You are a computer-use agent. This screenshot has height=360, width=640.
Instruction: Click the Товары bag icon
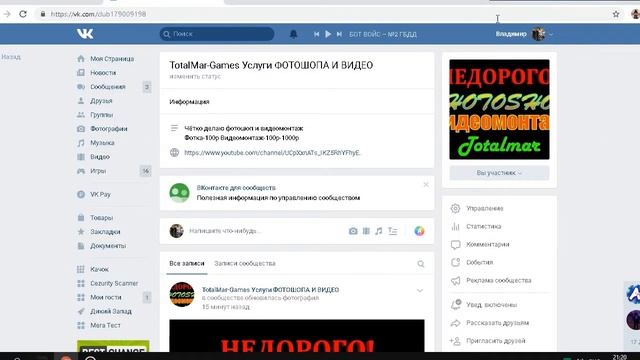(81, 218)
